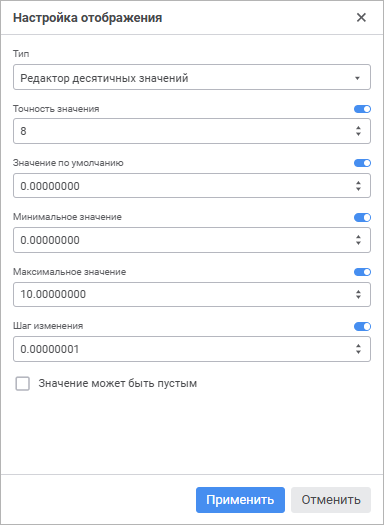Toggle the Точность значения switch
Viewport: 384px width, 525px height.
(x=362, y=109)
